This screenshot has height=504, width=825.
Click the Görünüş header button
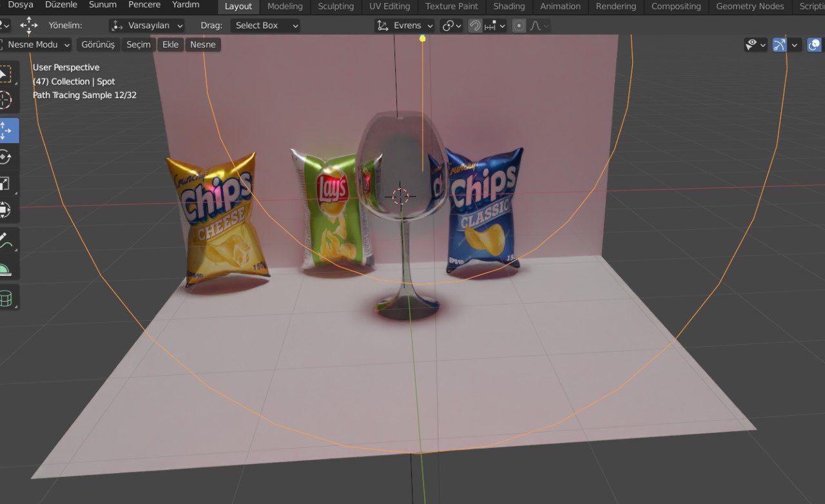click(x=98, y=44)
